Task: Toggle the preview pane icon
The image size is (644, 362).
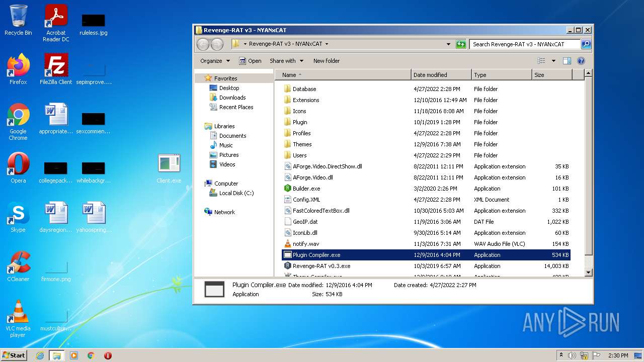Action: pyautogui.click(x=567, y=61)
